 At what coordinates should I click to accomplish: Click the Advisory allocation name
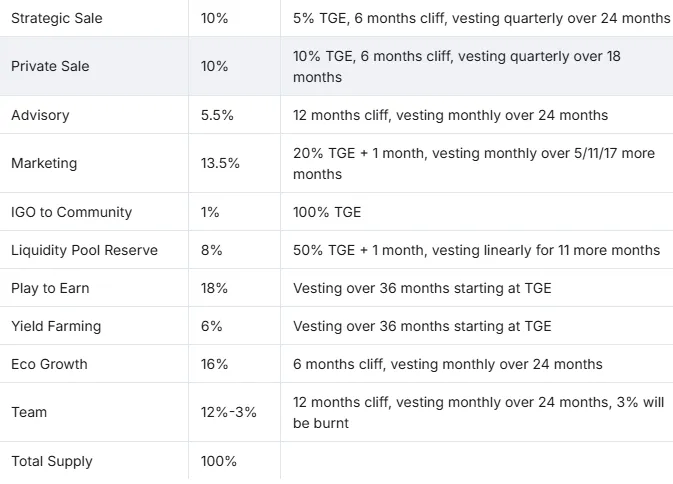coord(40,115)
